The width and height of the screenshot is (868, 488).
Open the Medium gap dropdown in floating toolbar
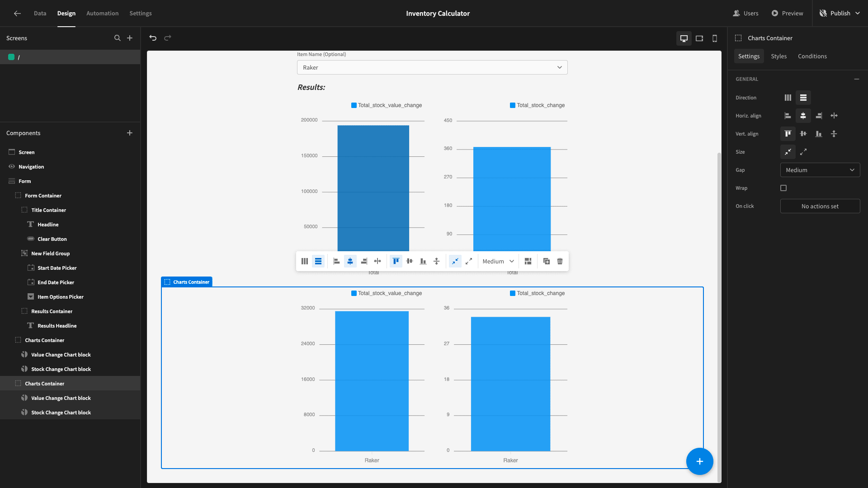[498, 261]
